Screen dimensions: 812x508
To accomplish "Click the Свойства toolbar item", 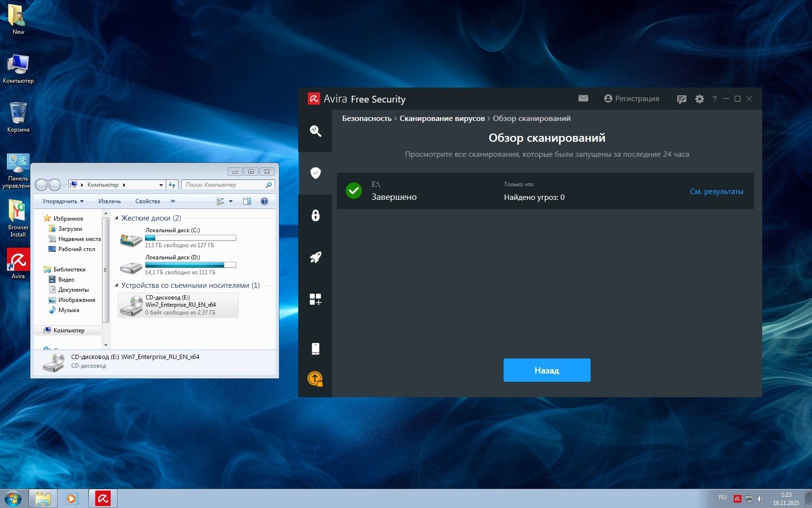I will 147,201.
